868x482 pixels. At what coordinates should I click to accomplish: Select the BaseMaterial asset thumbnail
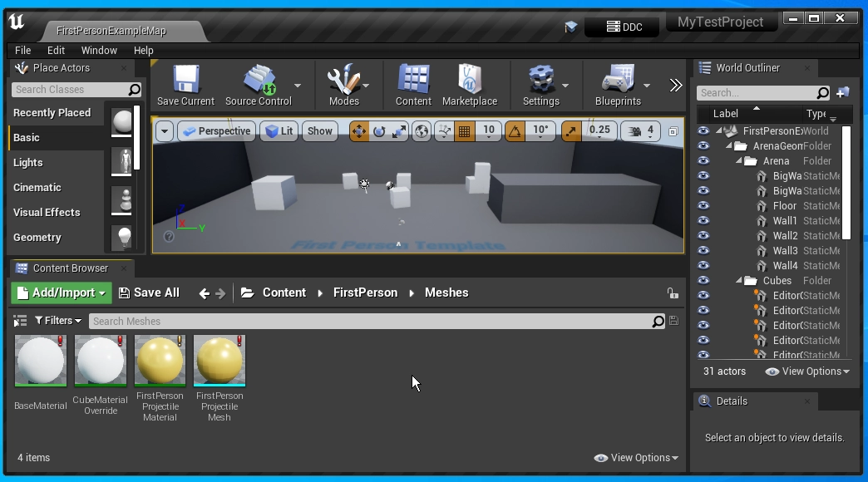(41, 361)
